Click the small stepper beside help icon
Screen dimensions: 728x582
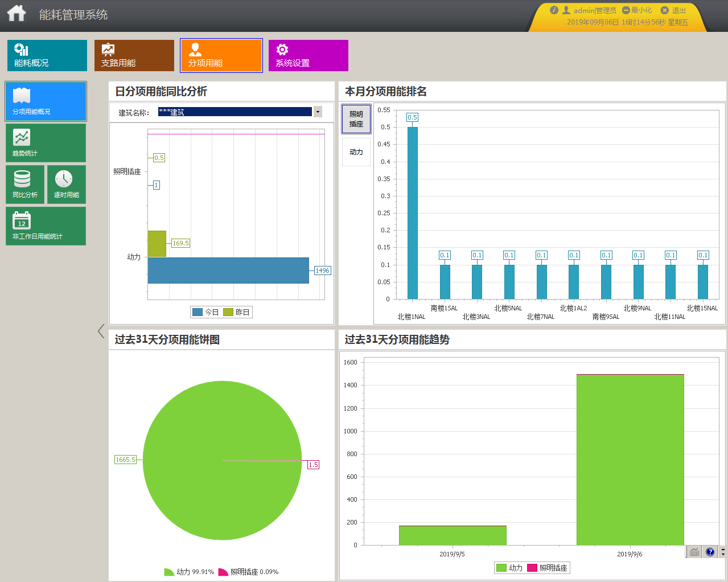click(723, 551)
